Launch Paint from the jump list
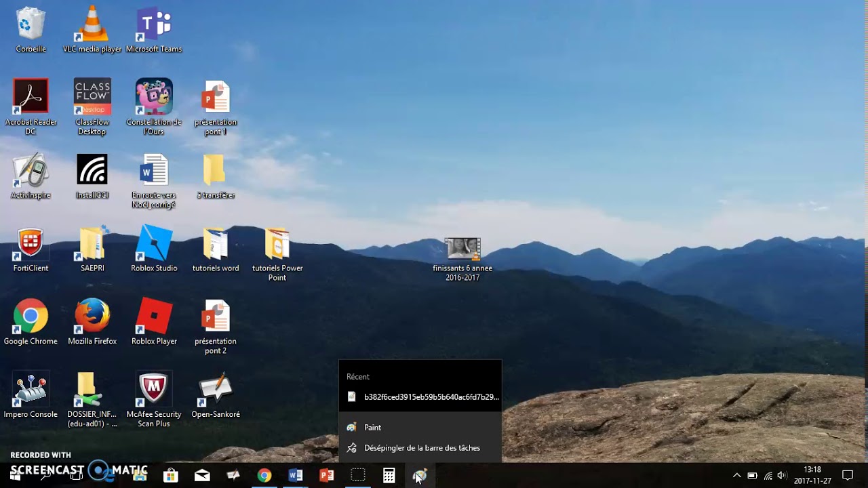868x488 pixels. tap(420, 428)
